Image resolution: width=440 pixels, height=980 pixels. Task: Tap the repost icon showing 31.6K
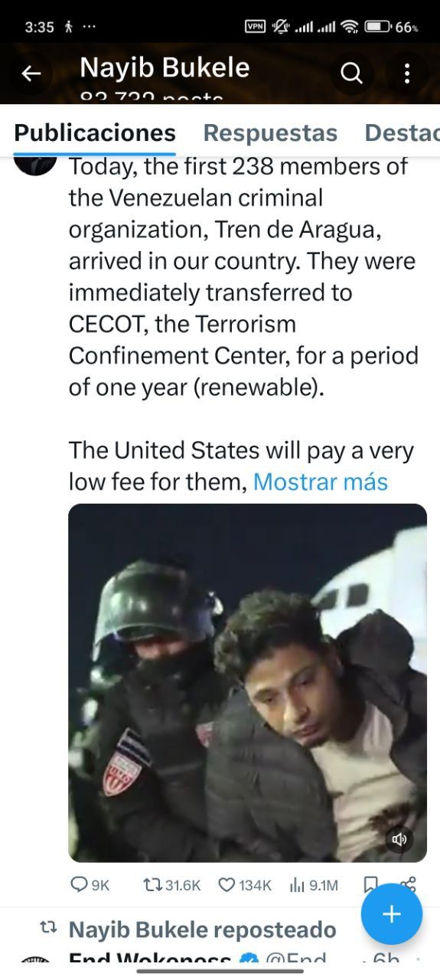point(172,885)
